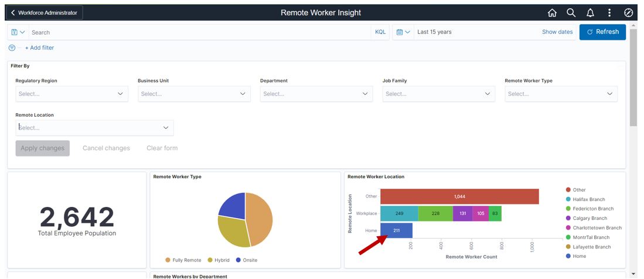
Task: Toggle the Calgary Branch legend entry
Action: 586,218
